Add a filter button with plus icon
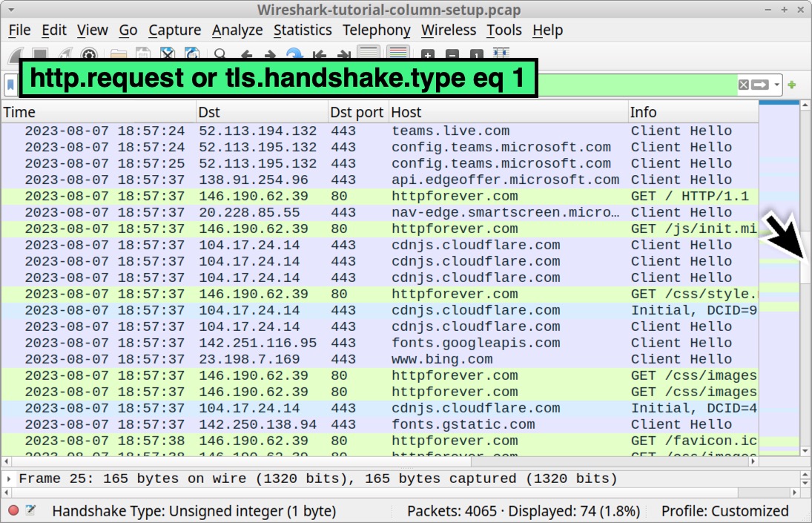This screenshot has width=812, height=523. point(792,85)
